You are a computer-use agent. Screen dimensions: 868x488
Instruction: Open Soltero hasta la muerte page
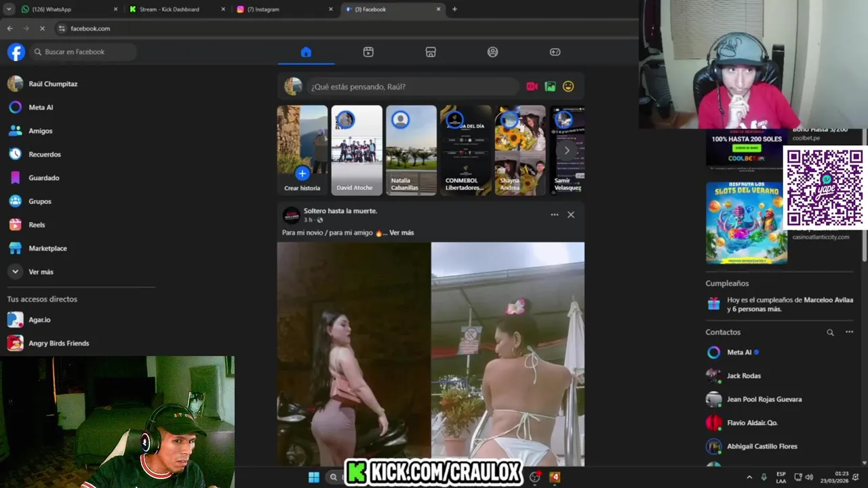coord(340,211)
